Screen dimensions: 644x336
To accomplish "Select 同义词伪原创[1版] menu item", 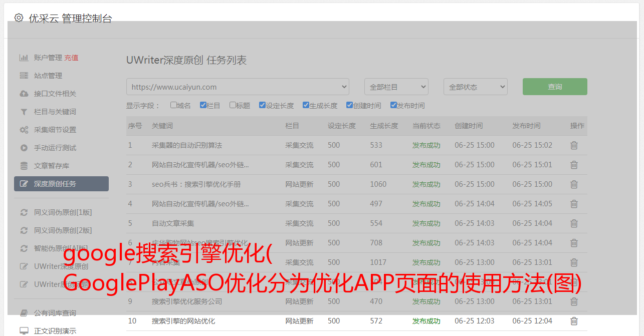I will [x=63, y=212].
